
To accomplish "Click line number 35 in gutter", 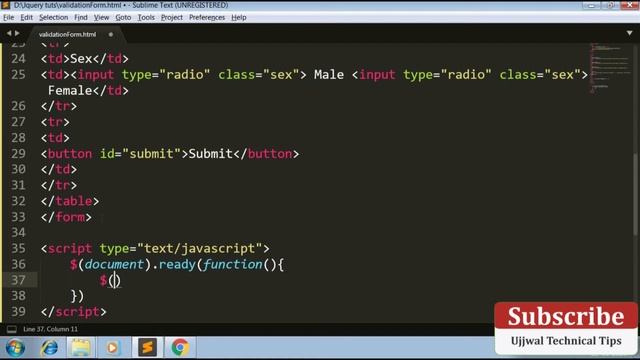I will pyautogui.click(x=18, y=249).
